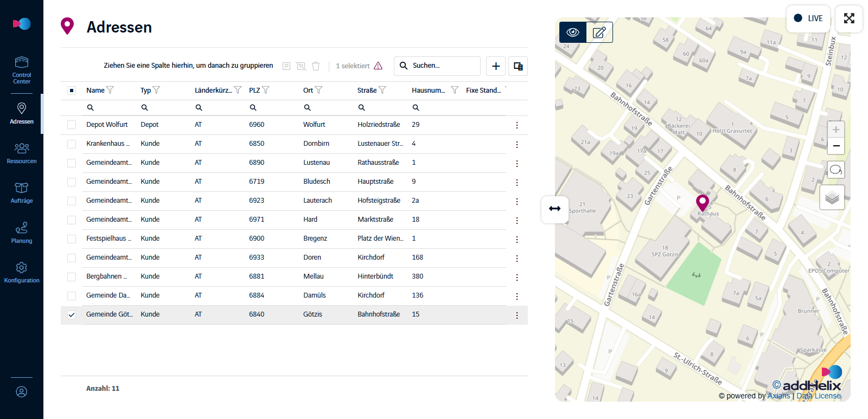Screen dimensions: 868x419
Task: Open filter for the Ort column
Action: tap(319, 90)
